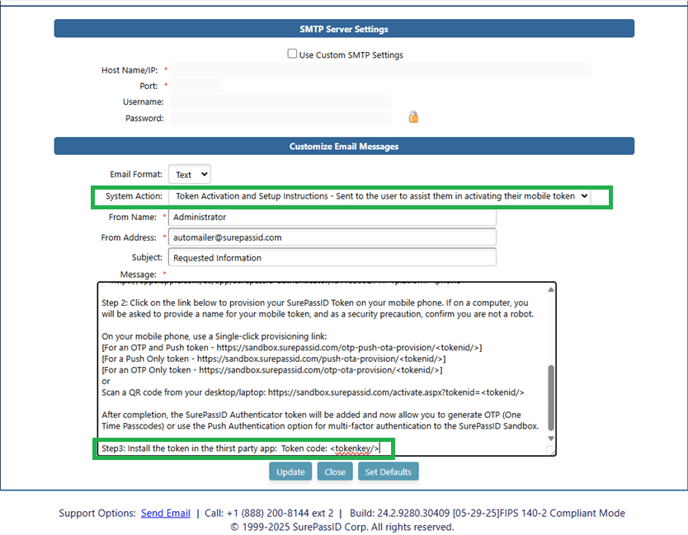The image size is (688, 535).
Task: Click the Customize Email Messages header
Action: pyautogui.click(x=344, y=146)
